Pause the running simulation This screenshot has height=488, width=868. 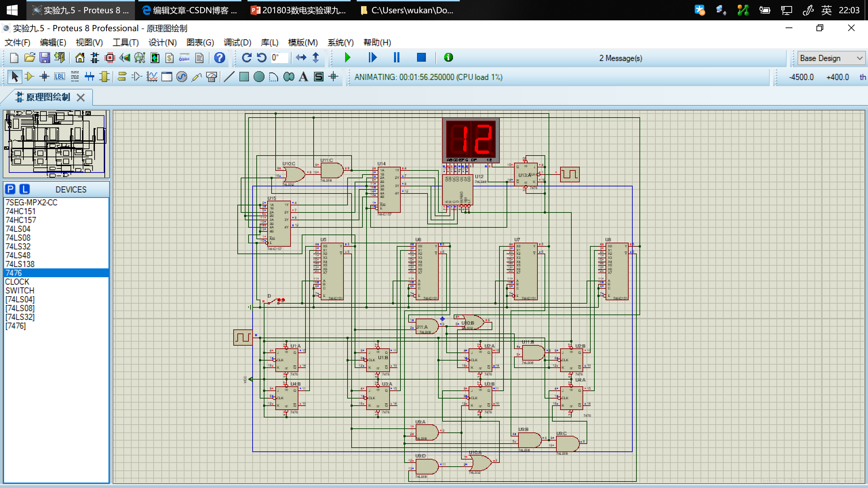(x=396, y=58)
